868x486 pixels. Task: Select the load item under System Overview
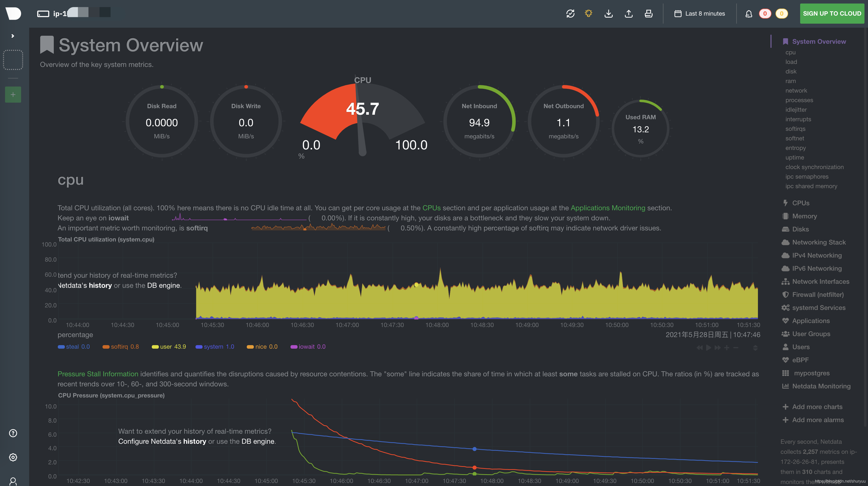[x=791, y=62]
